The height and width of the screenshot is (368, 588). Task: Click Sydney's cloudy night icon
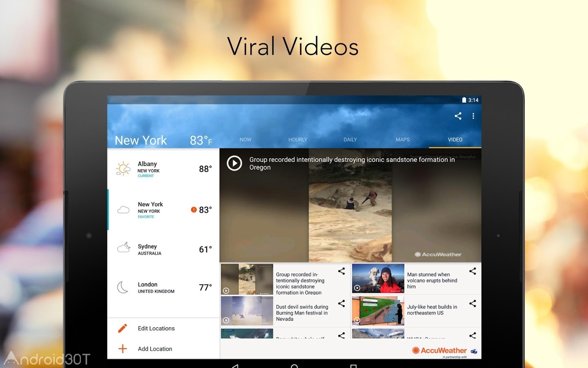click(124, 247)
